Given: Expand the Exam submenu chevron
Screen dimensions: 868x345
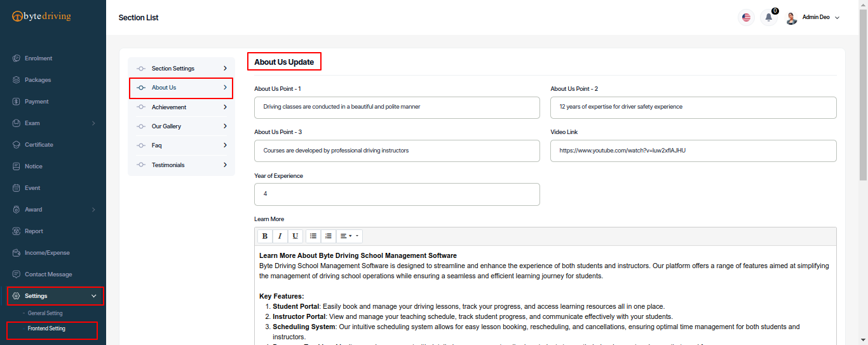Looking at the screenshot, I should (x=93, y=123).
